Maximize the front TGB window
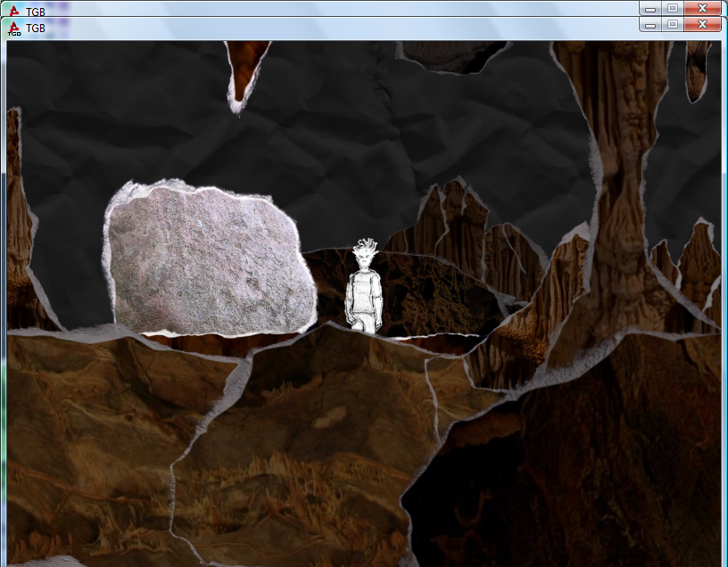Viewport: 728px width, 567px height. tap(673, 25)
